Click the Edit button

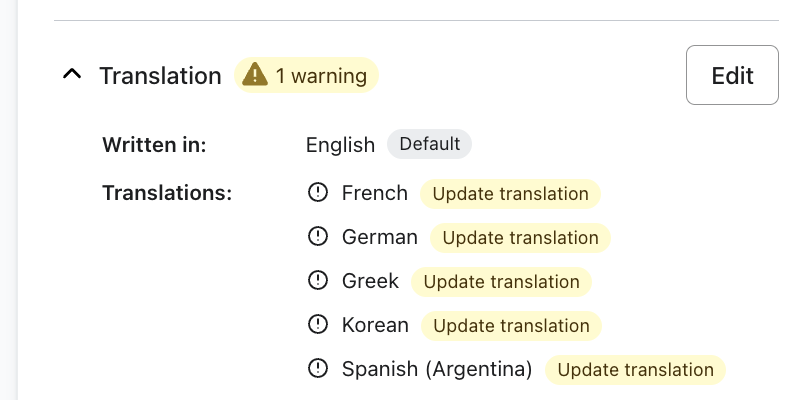click(732, 75)
